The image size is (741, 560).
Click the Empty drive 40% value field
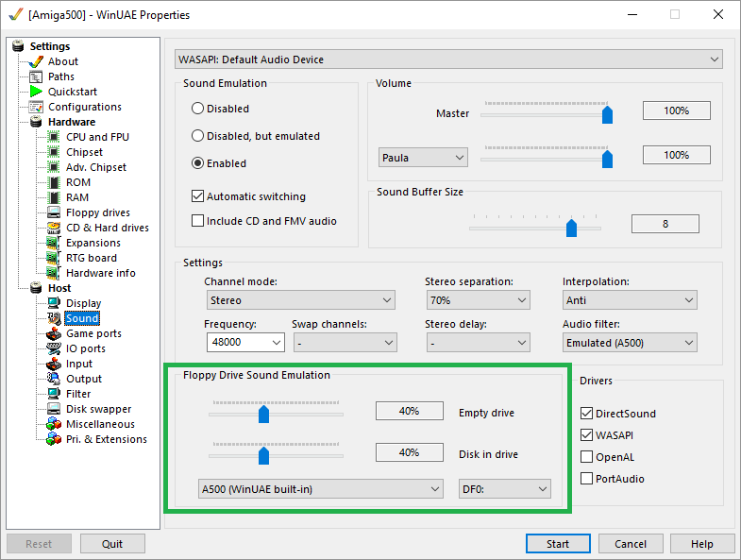[x=410, y=411]
